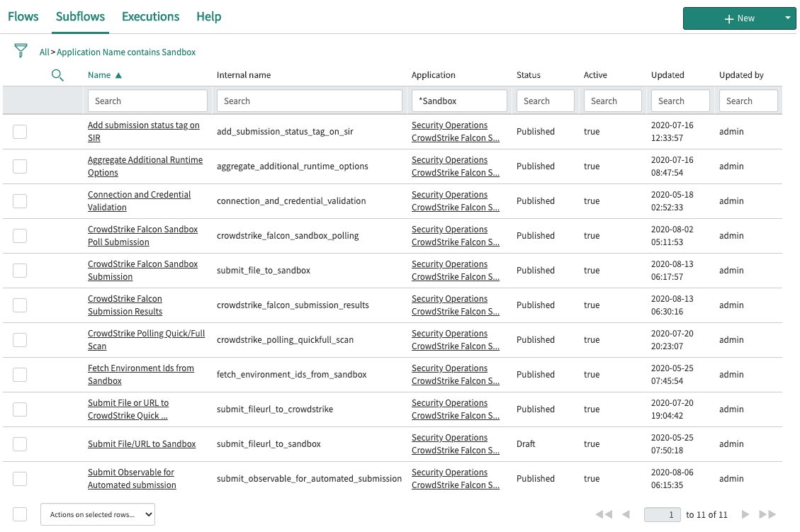The height and width of the screenshot is (532, 800).
Task: Check the Add submission status tag row
Action: pyautogui.click(x=20, y=132)
